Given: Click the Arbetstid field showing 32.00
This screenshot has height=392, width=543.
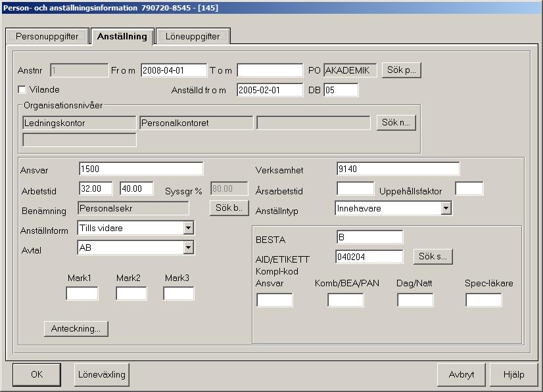Looking at the screenshot, I should 95,188.
